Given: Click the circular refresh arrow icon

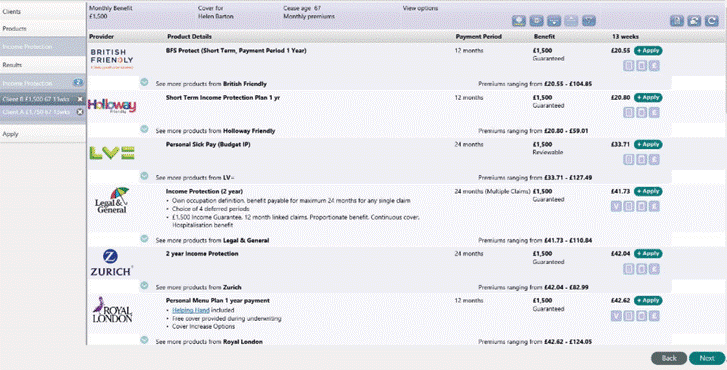Looking at the screenshot, I should click(x=711, y=21).
